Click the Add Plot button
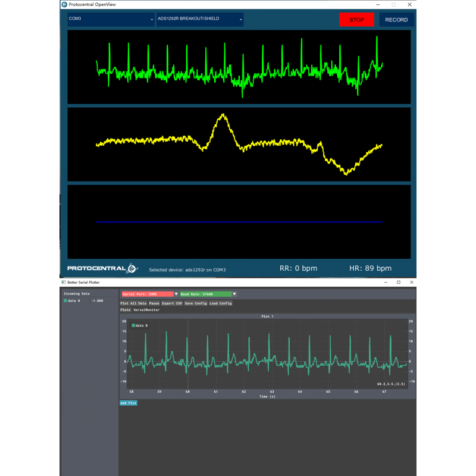 click(x=129, y=403)
